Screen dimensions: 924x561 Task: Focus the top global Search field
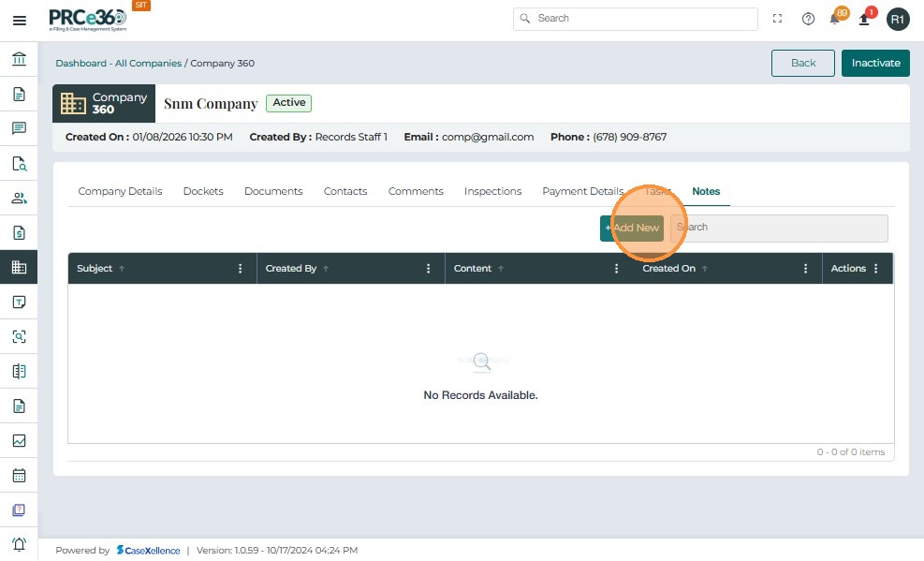point(636,19)
